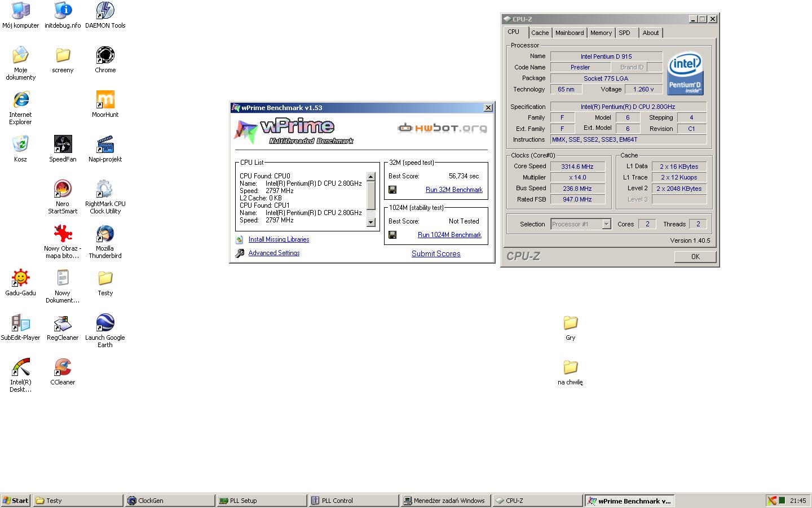This screenshot has width=812, height=508.
Task: Launch CCleaner shortcut
Action: [63, 367]
